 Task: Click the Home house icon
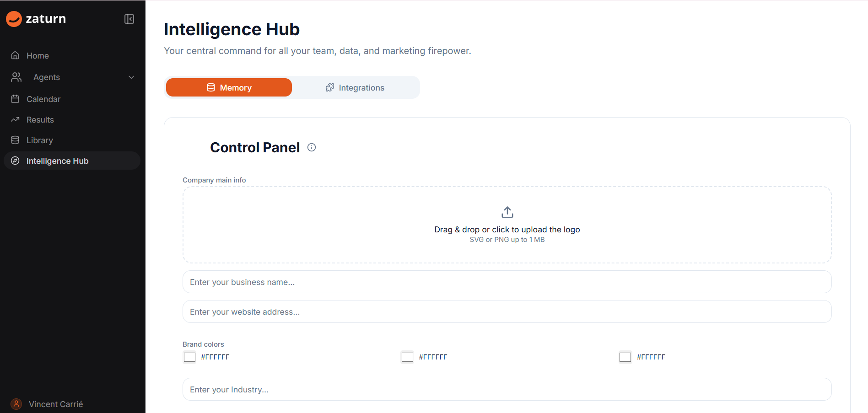(15, 55)
